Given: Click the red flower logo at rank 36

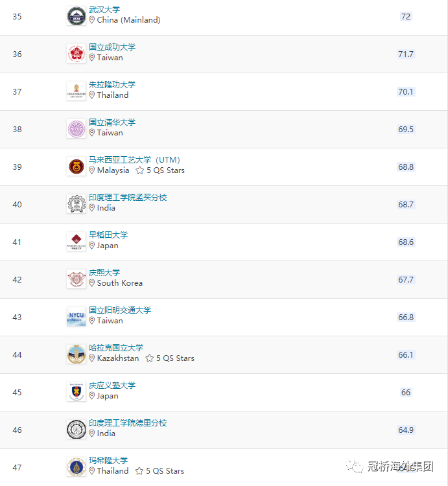Looking at the screenshot, I should click(x=77, y=54).
